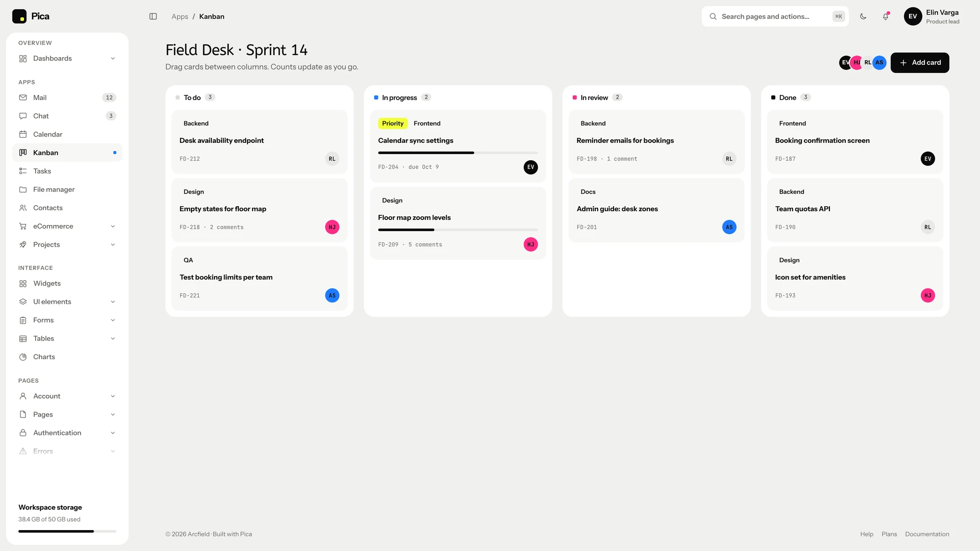Switch to dark mode moon icon
The height and width of the screenshot is (551, 980).
[x=863, y=16]
